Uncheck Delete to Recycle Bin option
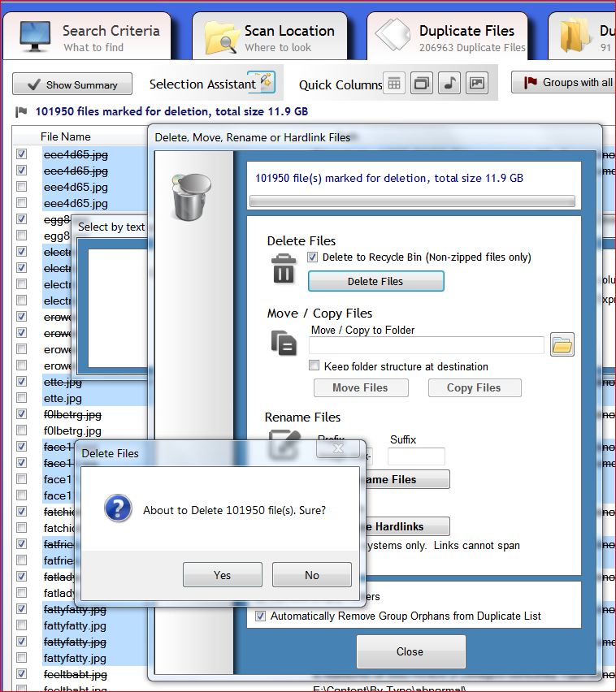This screenshot has height=692, width=616. click(x=314, y=257)
